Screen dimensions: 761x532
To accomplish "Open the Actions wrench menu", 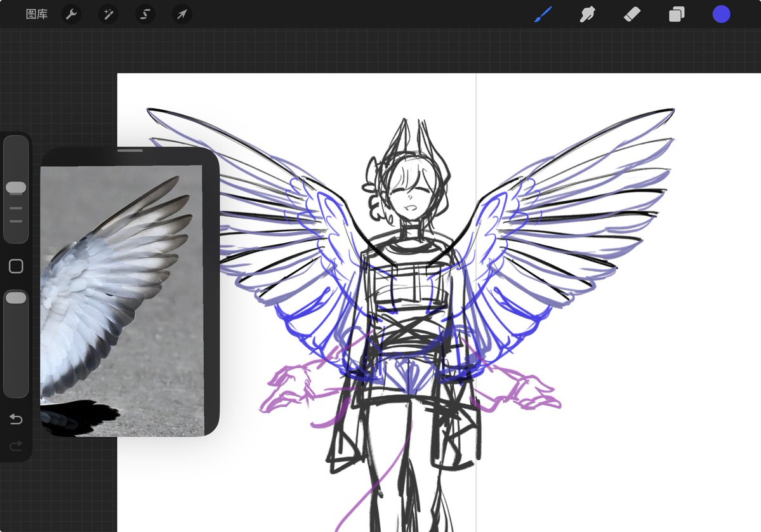I will pyautogui.click(x=71, y=14).
